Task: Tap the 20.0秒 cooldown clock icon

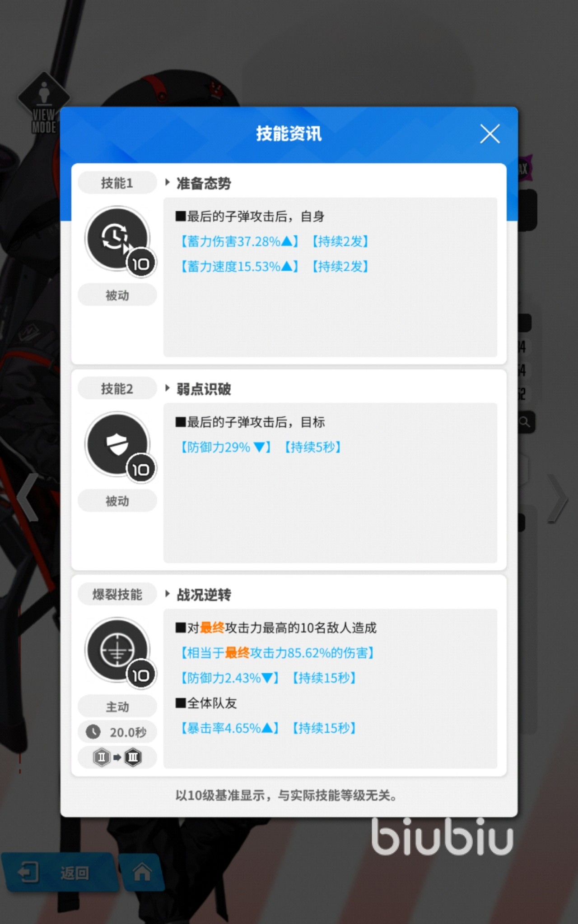Action: click(93, 732)
